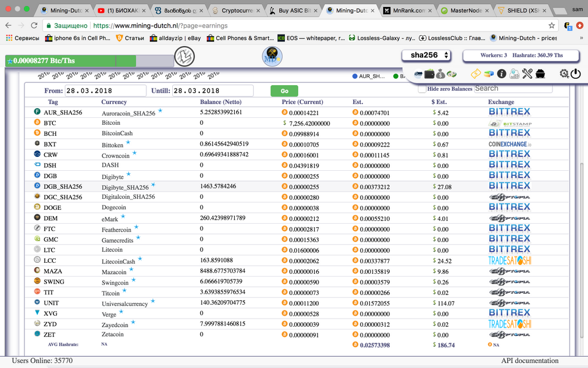This screenshot has height=368, width=588.
Task: Click the Workers Hashrate box
Action: pyautogui.click(x=521, y=56)
